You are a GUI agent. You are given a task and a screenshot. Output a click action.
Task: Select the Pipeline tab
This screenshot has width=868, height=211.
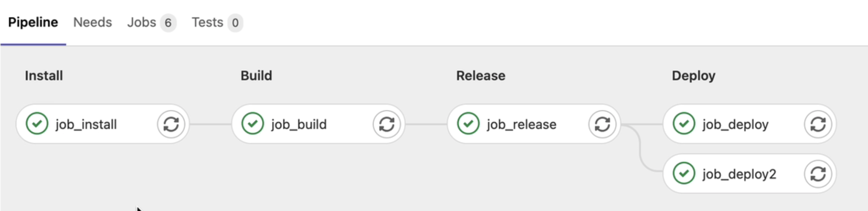pos(33,23)
